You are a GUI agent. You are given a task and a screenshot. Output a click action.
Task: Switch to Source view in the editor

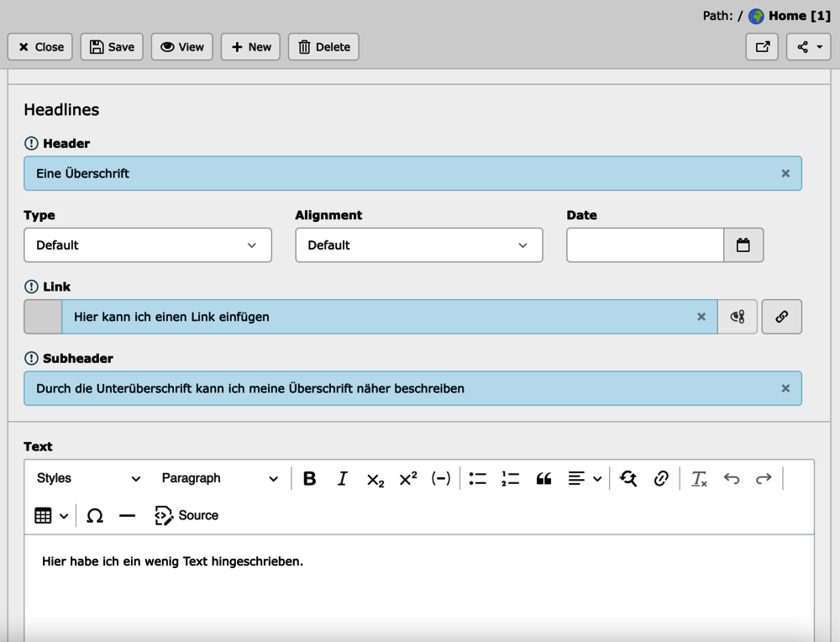click(185, 515)
